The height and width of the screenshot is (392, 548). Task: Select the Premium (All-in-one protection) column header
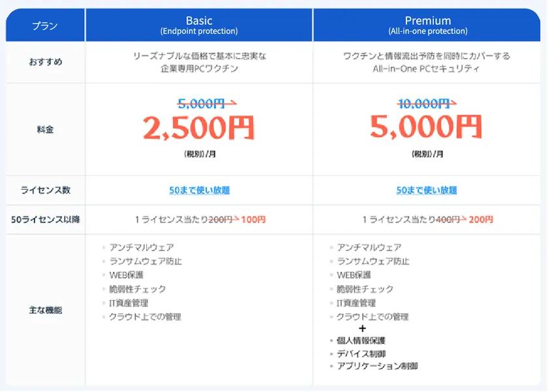click(x=427, y=25)
